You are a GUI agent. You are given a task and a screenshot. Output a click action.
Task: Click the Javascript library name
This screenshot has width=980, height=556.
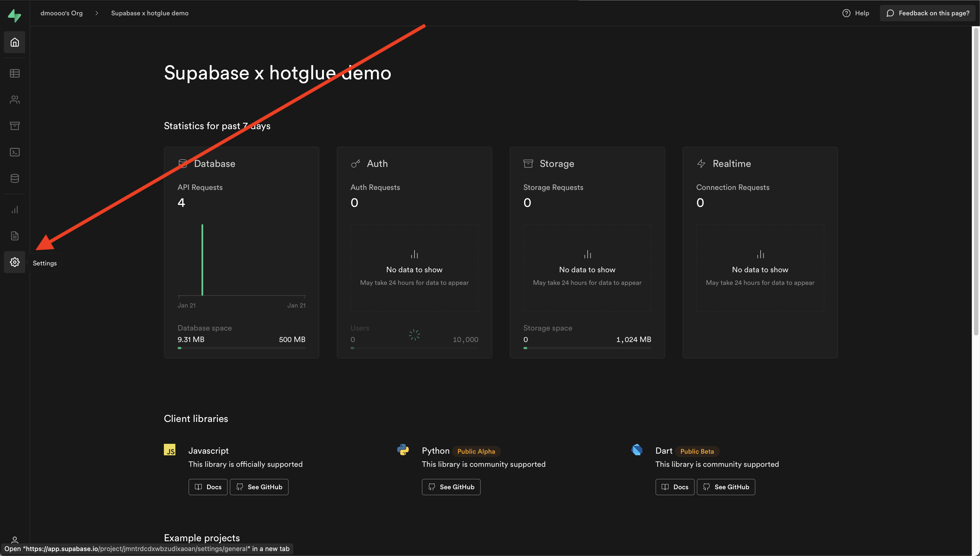tap(208, 451)
